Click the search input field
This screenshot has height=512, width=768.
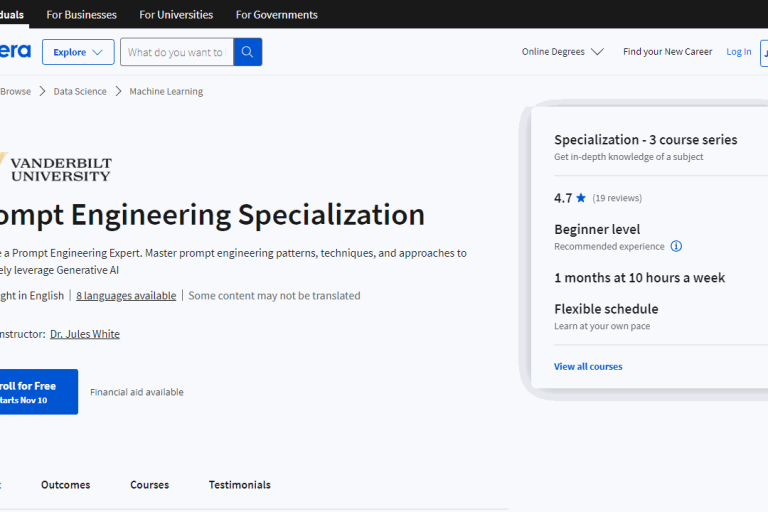[177, 52]
